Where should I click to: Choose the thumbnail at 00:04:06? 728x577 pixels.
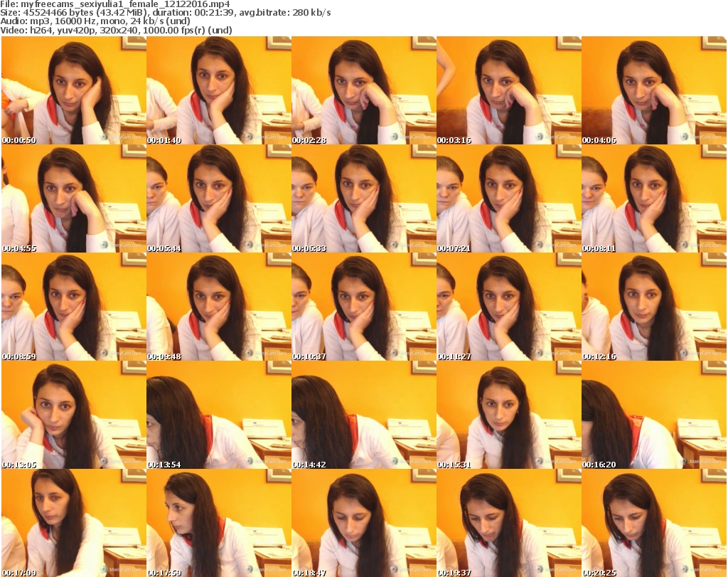tap(654, 90)
